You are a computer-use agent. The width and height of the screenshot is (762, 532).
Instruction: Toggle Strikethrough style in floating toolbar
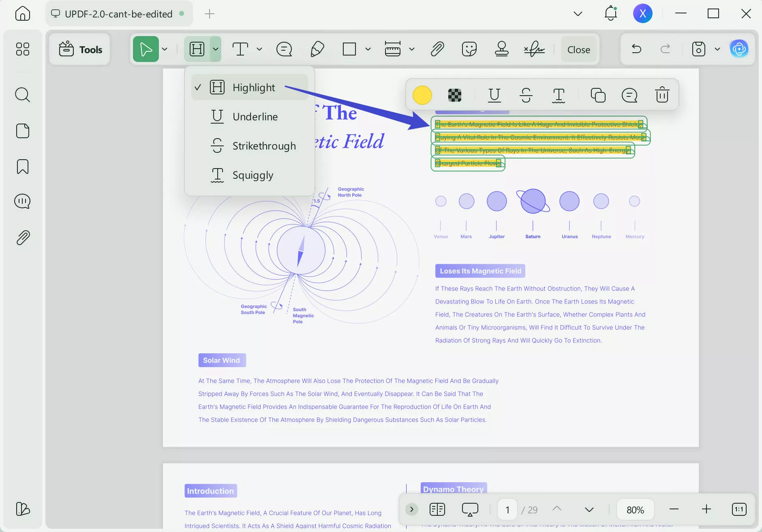tap(526, 95)
